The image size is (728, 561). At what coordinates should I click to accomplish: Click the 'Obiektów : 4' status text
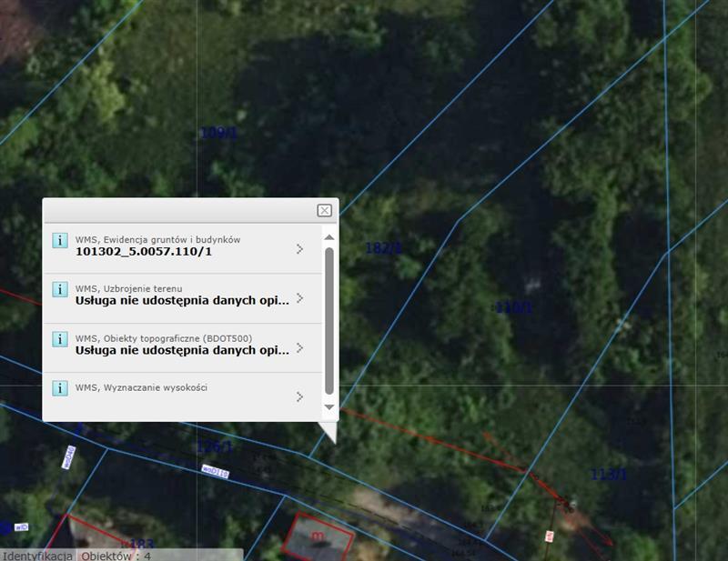pyautogui.click(x=116, y=556)
